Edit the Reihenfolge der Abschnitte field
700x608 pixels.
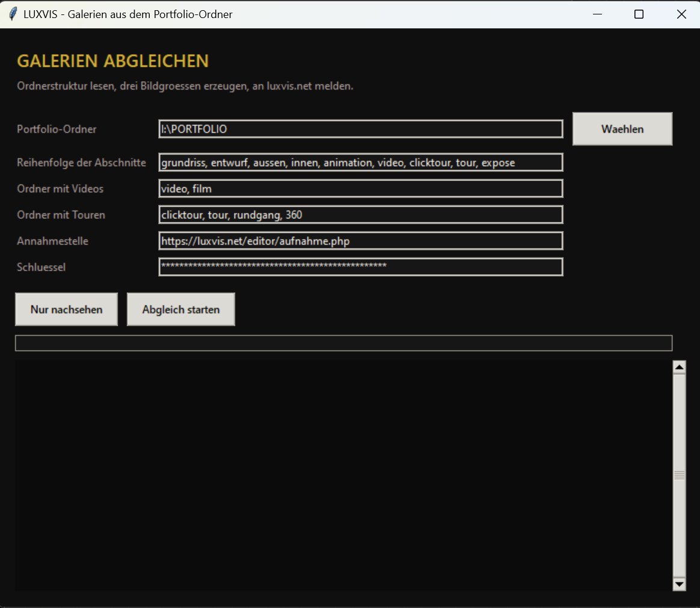point(361,162)
